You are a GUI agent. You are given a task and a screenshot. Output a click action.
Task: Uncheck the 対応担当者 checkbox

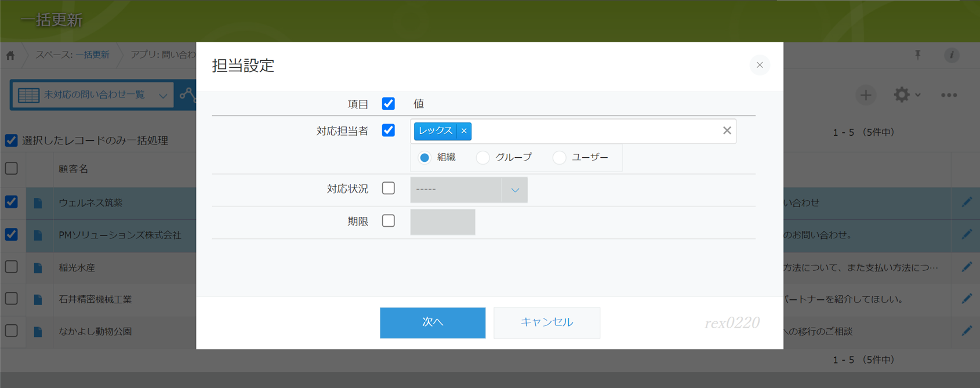[389, 130]
